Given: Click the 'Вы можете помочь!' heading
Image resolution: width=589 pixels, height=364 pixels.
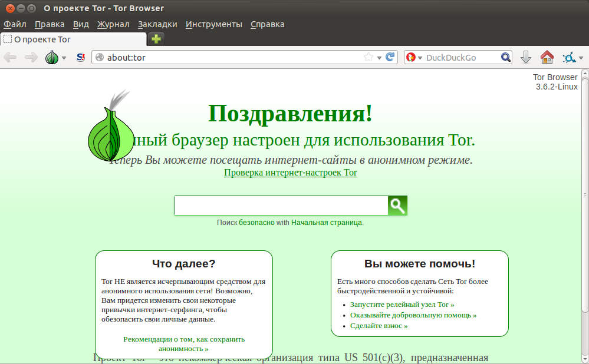Looking at the screenshot, I should (x=420, y=263).
